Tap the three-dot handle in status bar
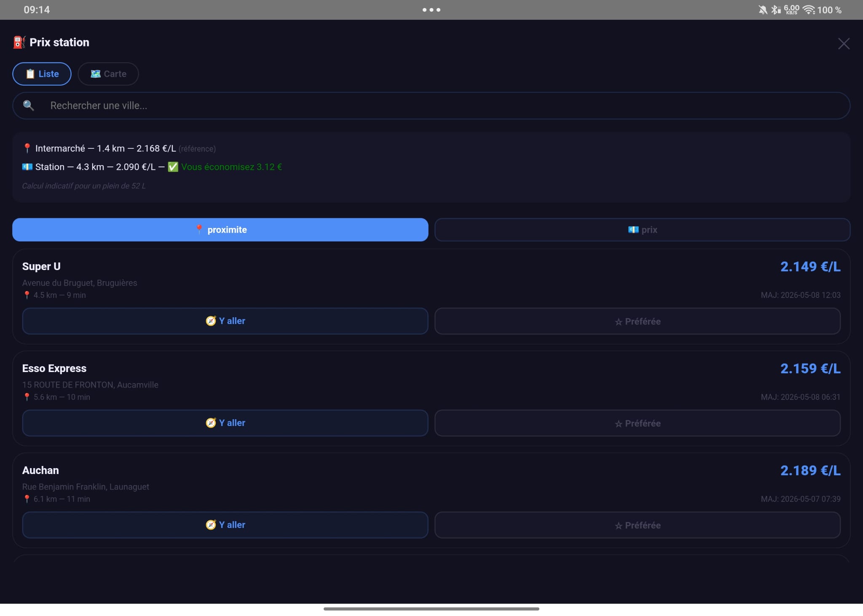 [431, 10]
